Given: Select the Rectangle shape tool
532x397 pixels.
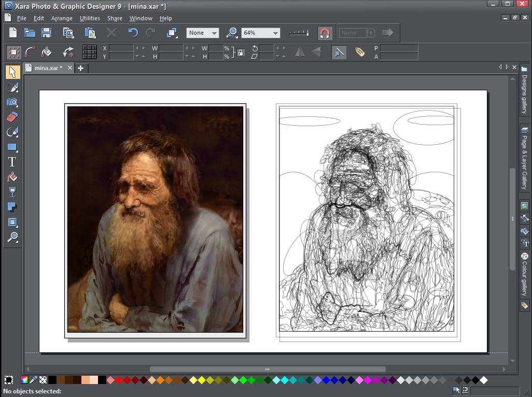Looking at the screenshot, I should click(x=12, y=147).
